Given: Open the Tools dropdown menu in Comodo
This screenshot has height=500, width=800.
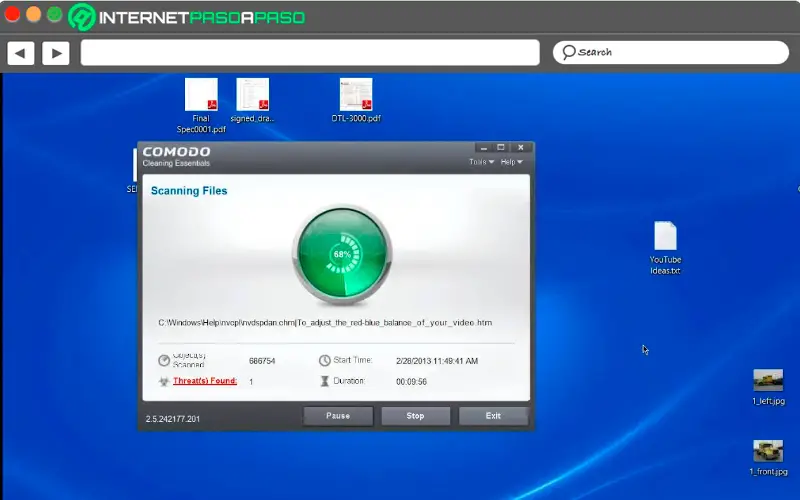Looking at the screenshot, I should pyautogui.click(x=481, y=162).
